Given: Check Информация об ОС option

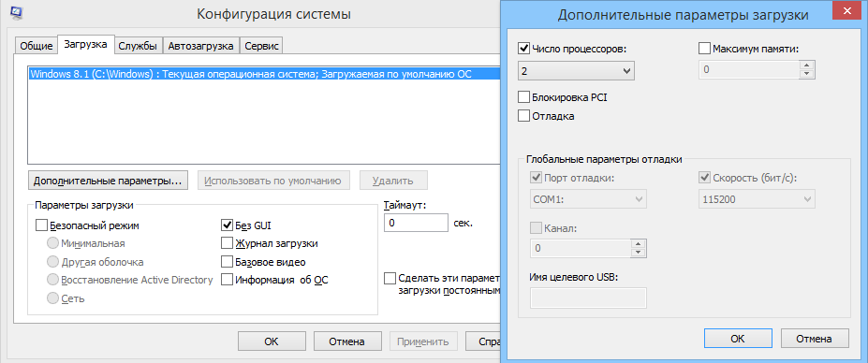Looking at the screenshot, I should (227, 280).
